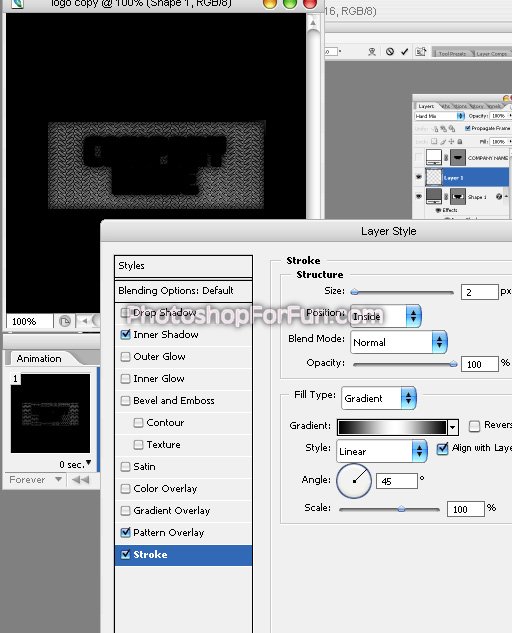512x633 pixels.
Task: Switch to the Tool Presets tab
Action: 451,53
